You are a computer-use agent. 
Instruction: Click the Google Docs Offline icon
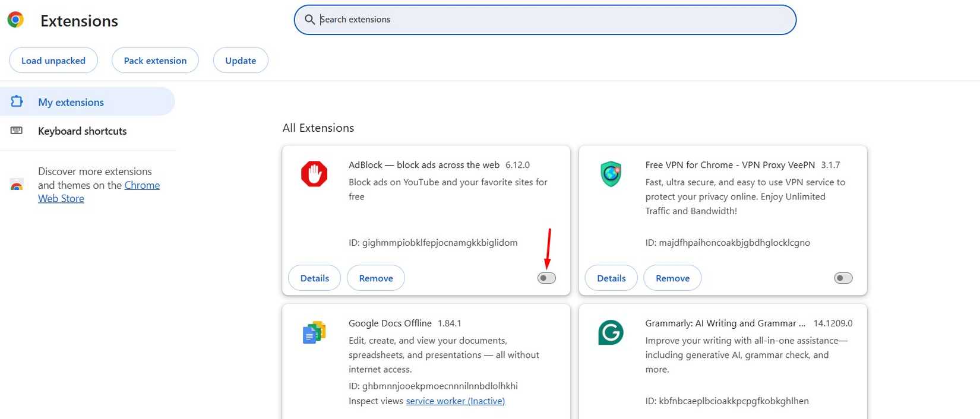coord(314,332)
